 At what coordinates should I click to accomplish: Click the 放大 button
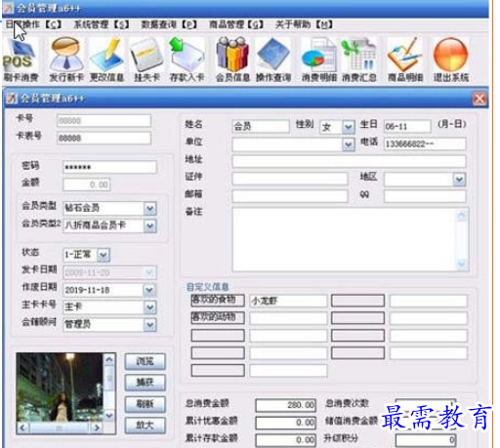click(x=146, y=426)
